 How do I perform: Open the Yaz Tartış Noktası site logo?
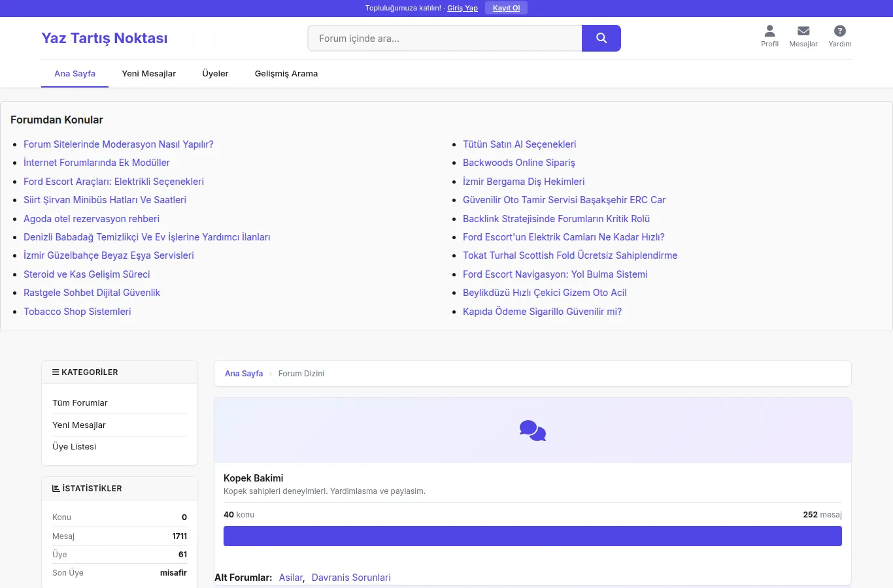(x=105, y=39)
